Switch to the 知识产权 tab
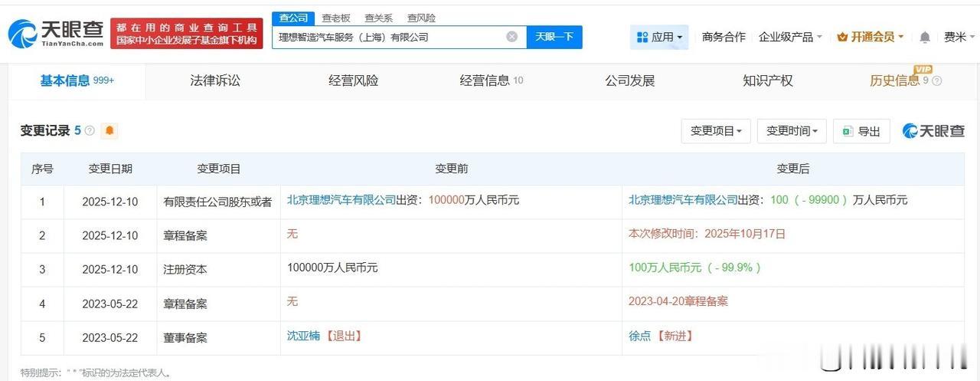Screen dimensions: 980x381 pos(768,80)
